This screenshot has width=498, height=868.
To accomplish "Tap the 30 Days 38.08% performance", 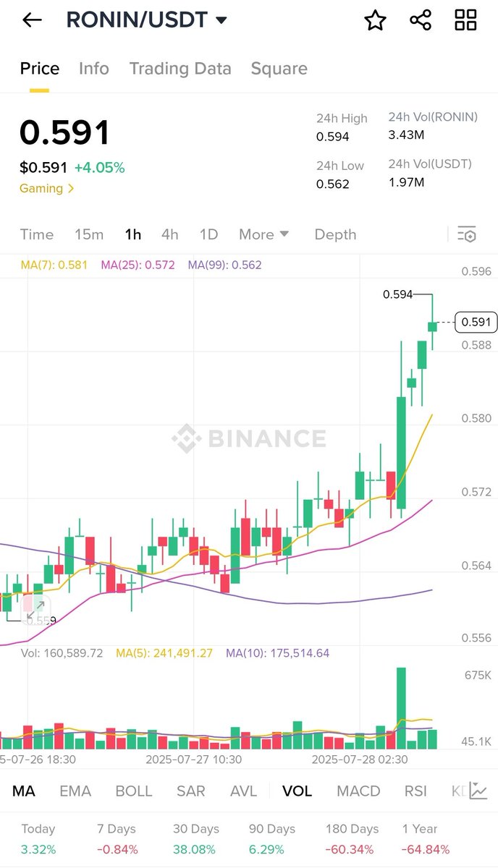I will [x=196, y=839].
